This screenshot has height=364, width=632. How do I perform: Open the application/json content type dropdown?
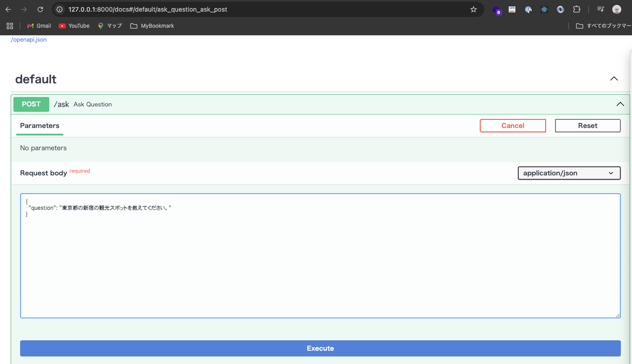pos(569,173)
